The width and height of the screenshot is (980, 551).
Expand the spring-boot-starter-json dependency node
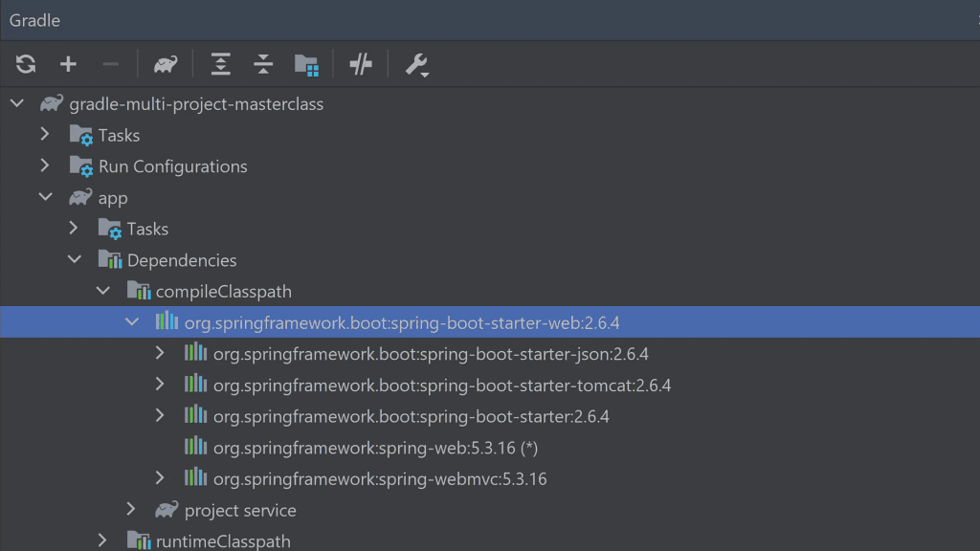tap(160, 353)
